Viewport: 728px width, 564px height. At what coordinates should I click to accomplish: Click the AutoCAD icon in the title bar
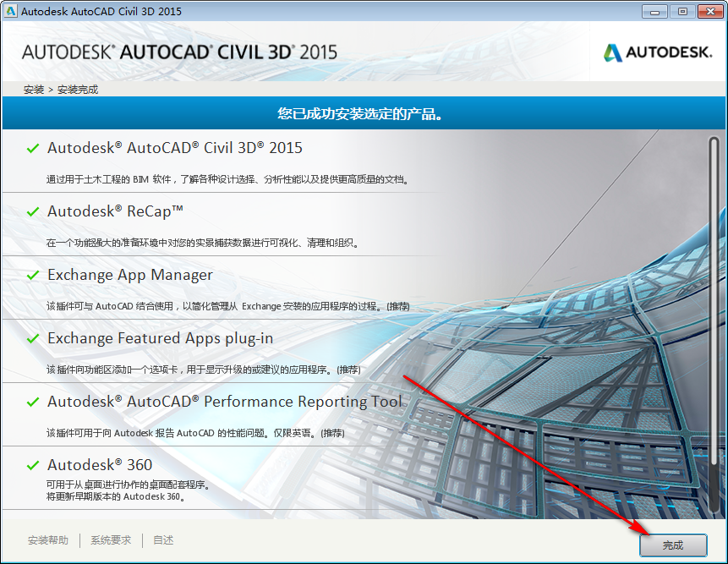tap(11, 11)
